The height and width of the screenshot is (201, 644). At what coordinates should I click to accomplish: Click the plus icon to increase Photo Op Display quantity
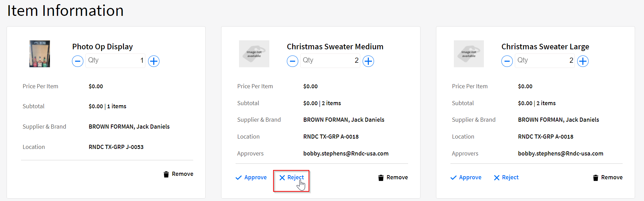tap(154, 61)
